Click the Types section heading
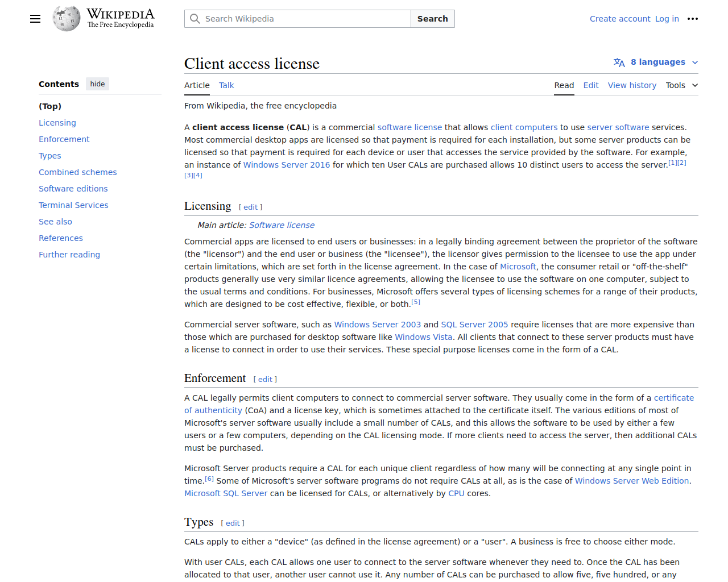The image size is (728, 582). (x=198, y=522)
